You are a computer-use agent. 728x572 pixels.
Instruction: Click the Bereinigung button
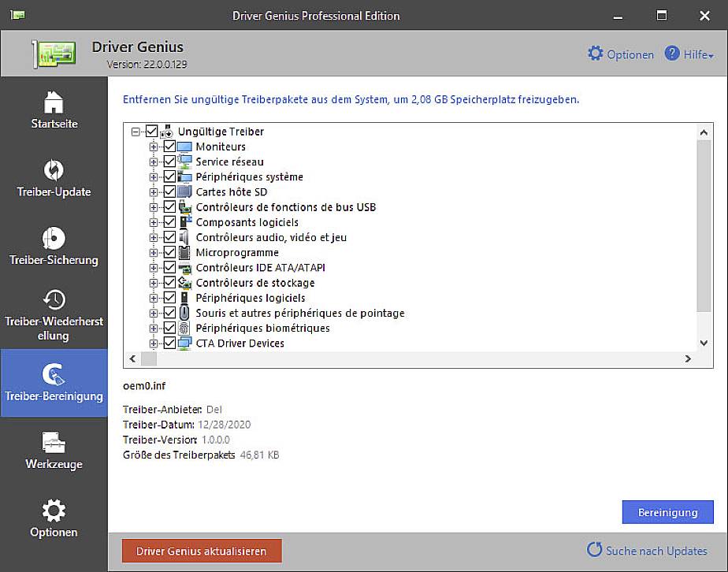click(667, 512)
